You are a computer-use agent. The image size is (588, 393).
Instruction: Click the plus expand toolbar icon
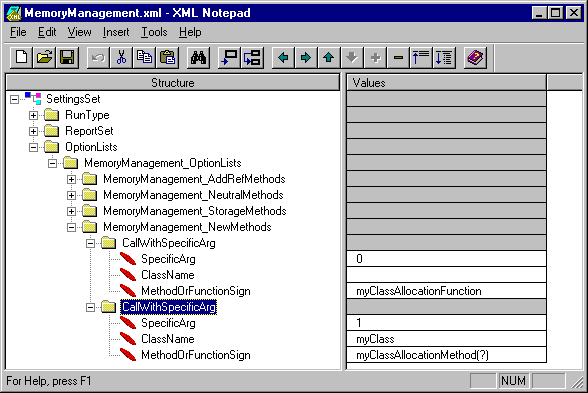375,58
